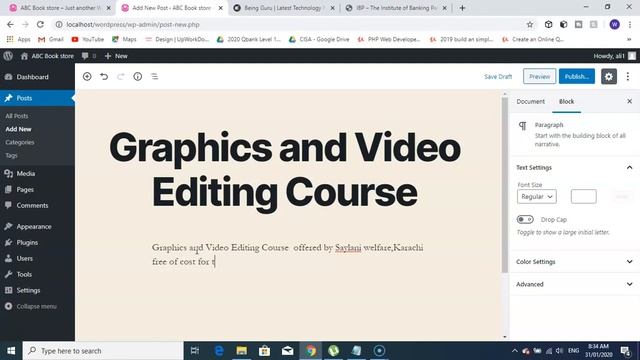Open content structure info icon
This screenshot has width=640, height=360.
coord(138,76)
